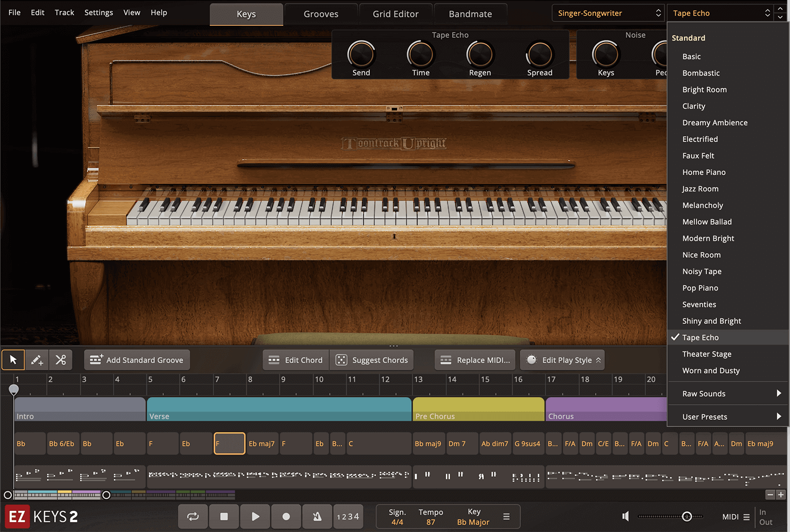Image resolution: width=790 pixels, height=532 pixels.
Task: Click the Replace MIDI button
Action: [x=476, y=360]
